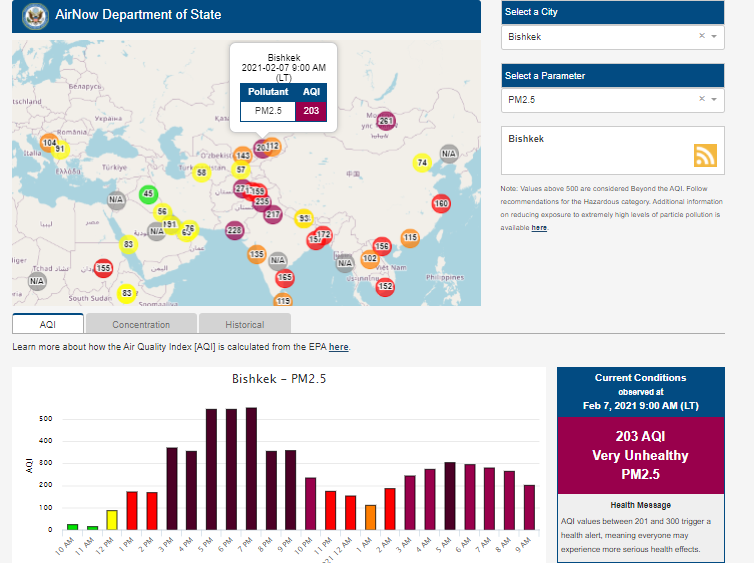Select the green 45 AQI map marker

coord(148,194)
